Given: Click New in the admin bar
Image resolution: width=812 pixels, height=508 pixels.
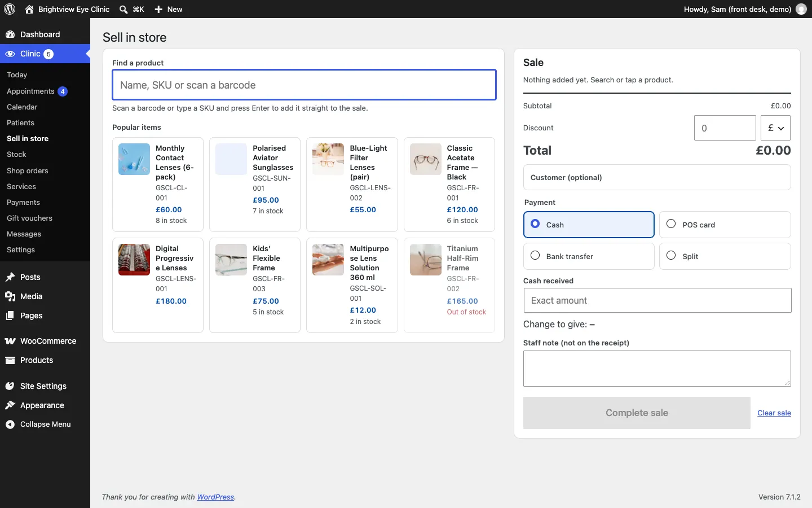Looking at the screenshot, I should click(x=175, y=9).
